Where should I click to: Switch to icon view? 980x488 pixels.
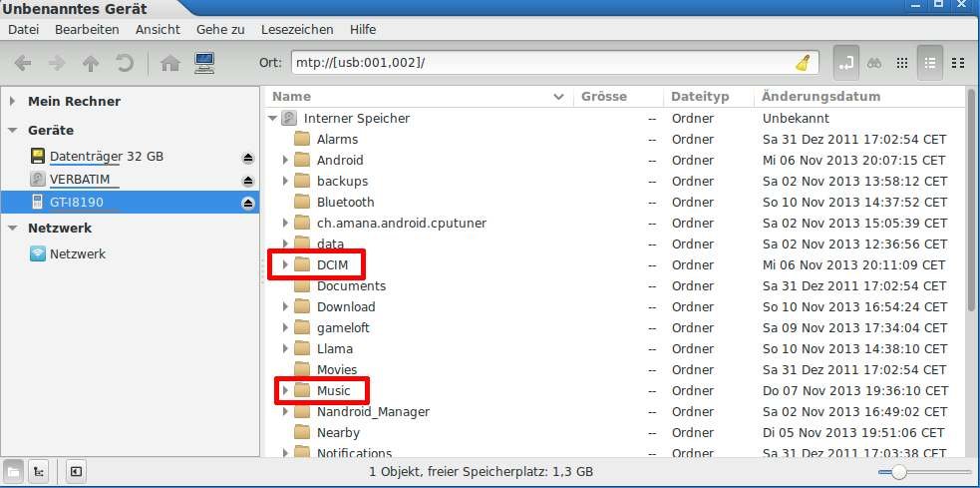tap(902, 63)
